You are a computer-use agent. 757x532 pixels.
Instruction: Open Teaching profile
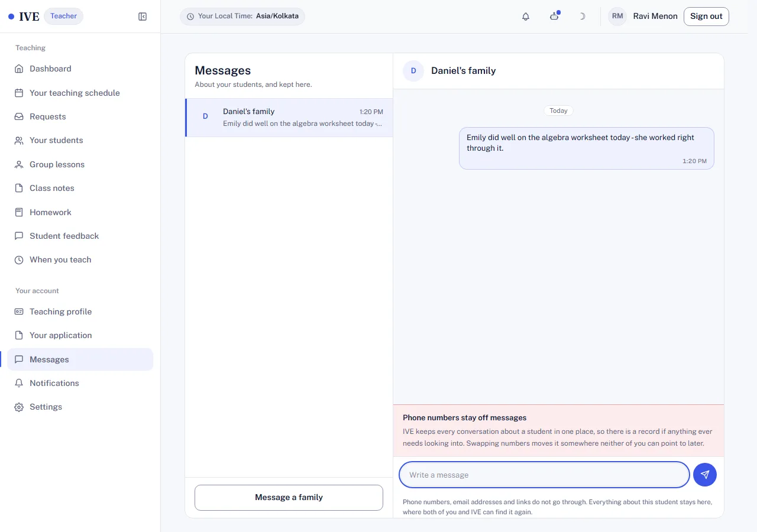(x=80, y=312)
